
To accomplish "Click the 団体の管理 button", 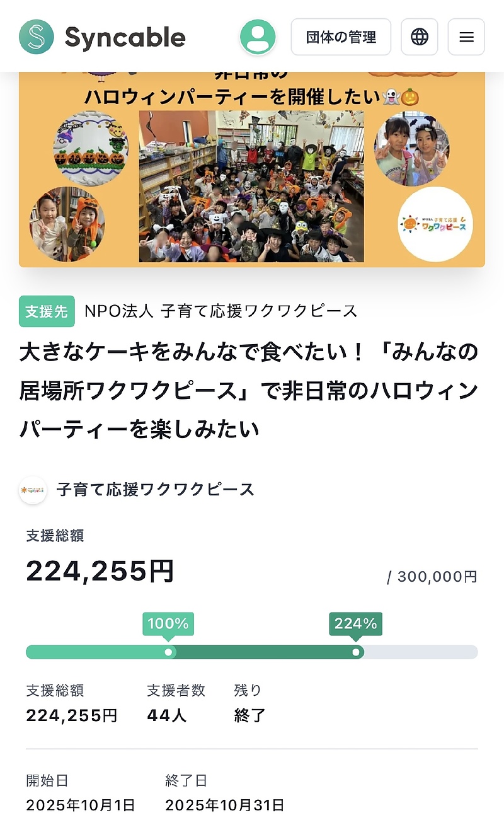I will [341, 37].
